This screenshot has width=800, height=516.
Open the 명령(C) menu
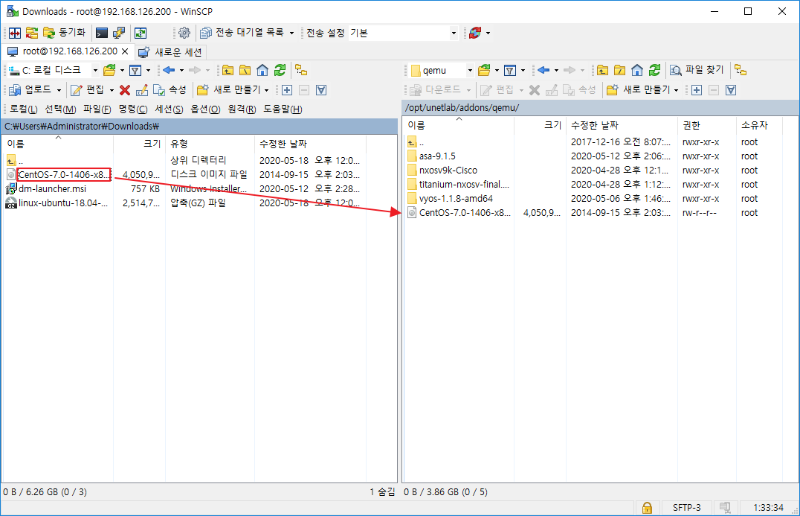(x=133, y=108)
